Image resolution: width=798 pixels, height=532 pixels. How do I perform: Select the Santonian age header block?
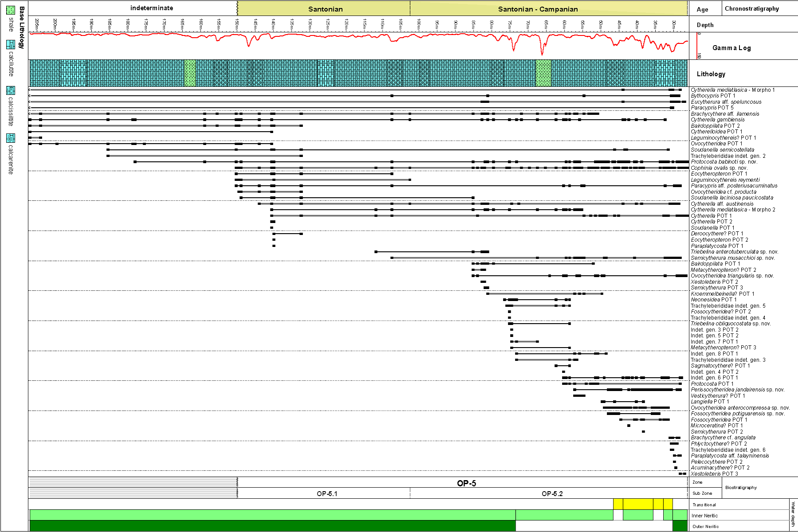[x=325, y=9]
